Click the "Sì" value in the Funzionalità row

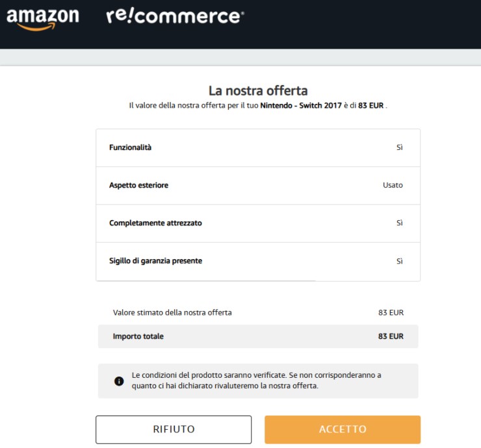pos(399,147)
